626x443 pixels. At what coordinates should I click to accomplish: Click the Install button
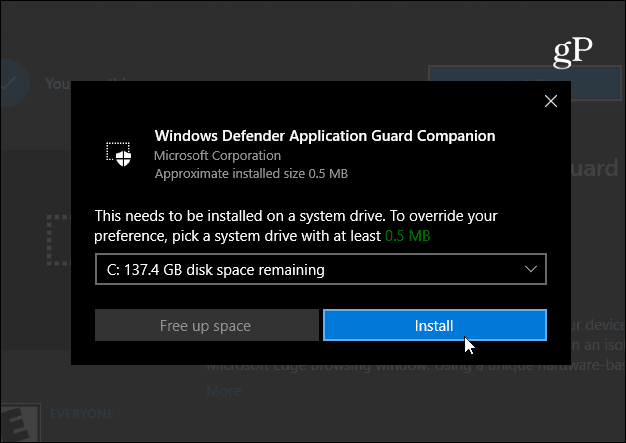pos(435,325)
